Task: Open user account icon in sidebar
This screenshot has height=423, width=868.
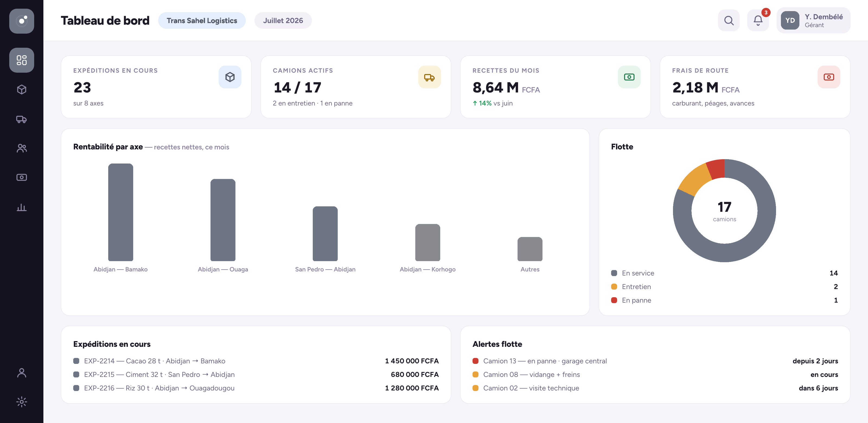Action: (x=22, y=373)
